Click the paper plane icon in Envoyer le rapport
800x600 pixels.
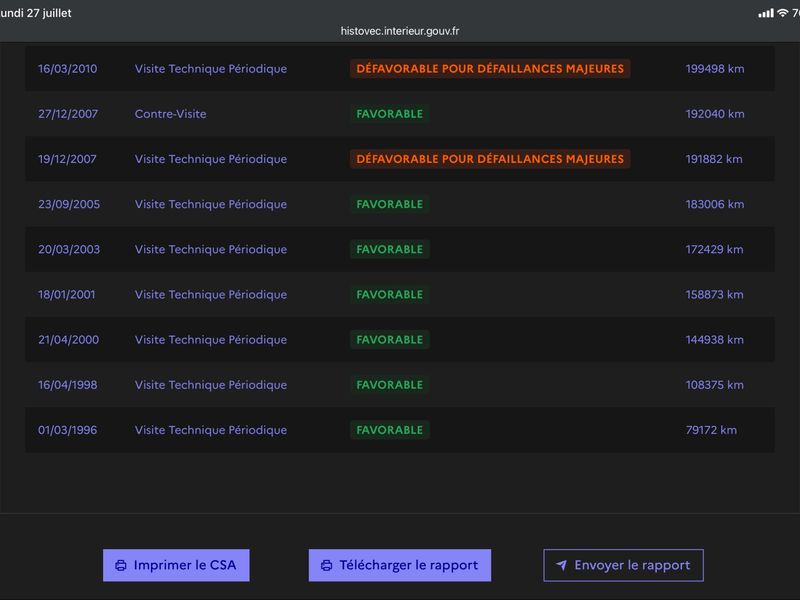coord(561,565)
